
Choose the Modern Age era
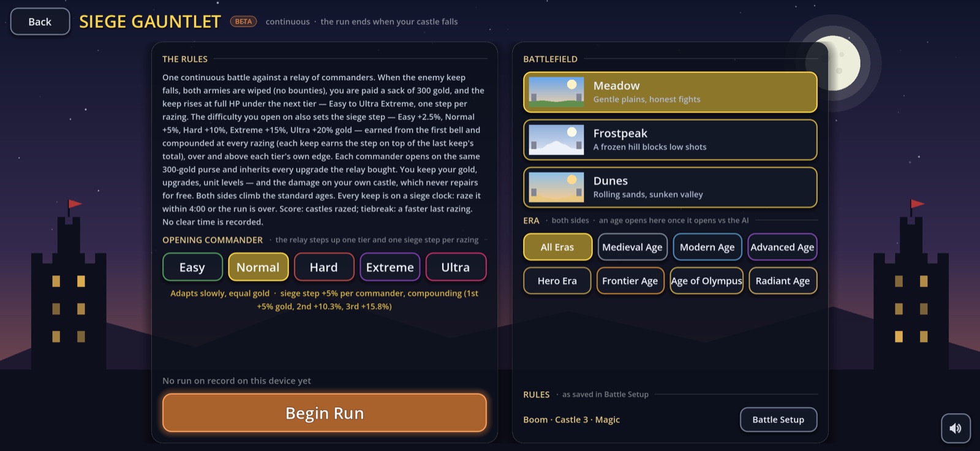coord(707,247)
